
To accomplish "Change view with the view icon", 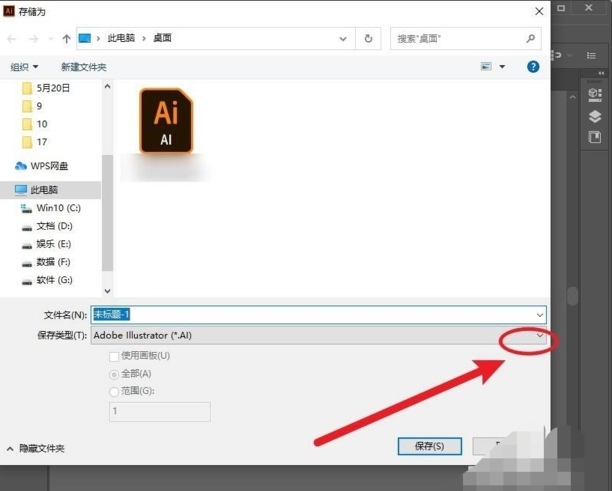I will [486, 66].
